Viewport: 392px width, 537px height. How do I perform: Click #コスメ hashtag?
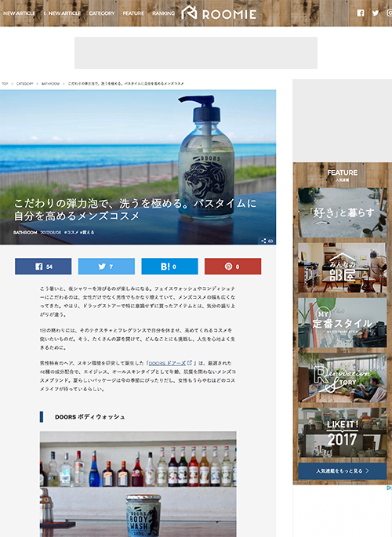(x=71, y=232)
